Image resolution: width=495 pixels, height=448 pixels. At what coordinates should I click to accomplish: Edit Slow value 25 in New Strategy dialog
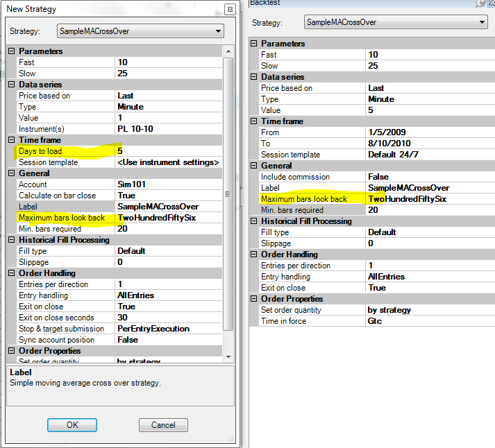point(169,73)
